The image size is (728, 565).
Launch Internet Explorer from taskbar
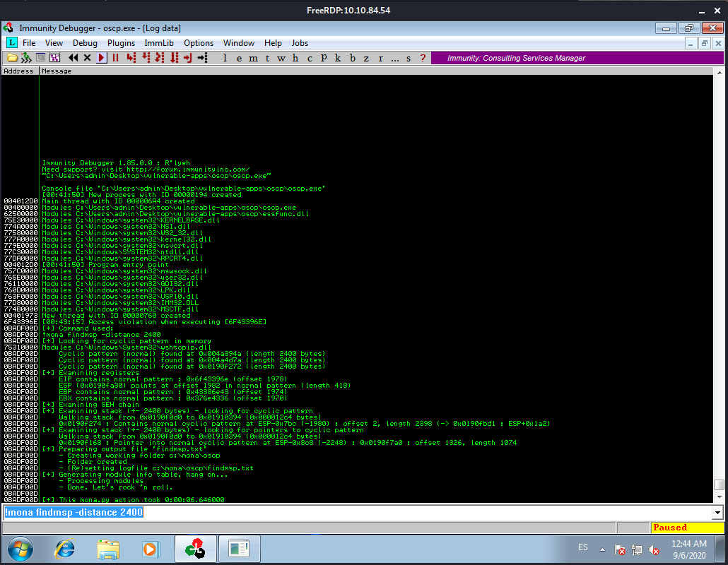point(64,549)
